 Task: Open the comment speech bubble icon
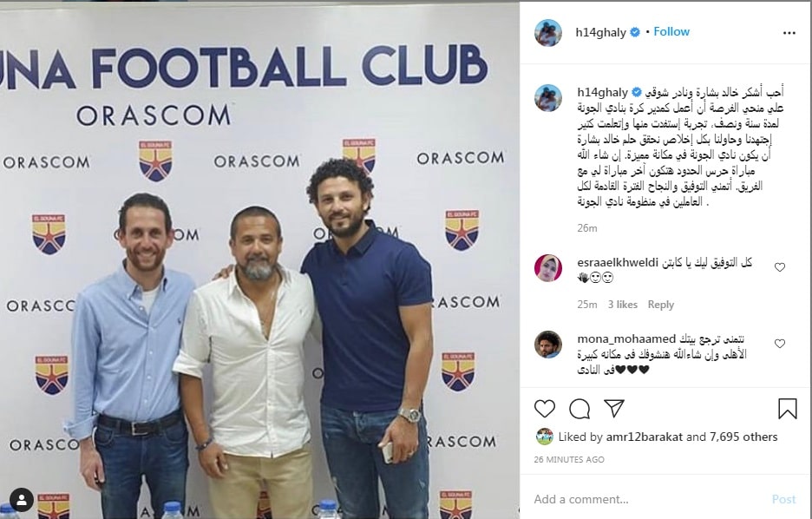click(580, 409)
